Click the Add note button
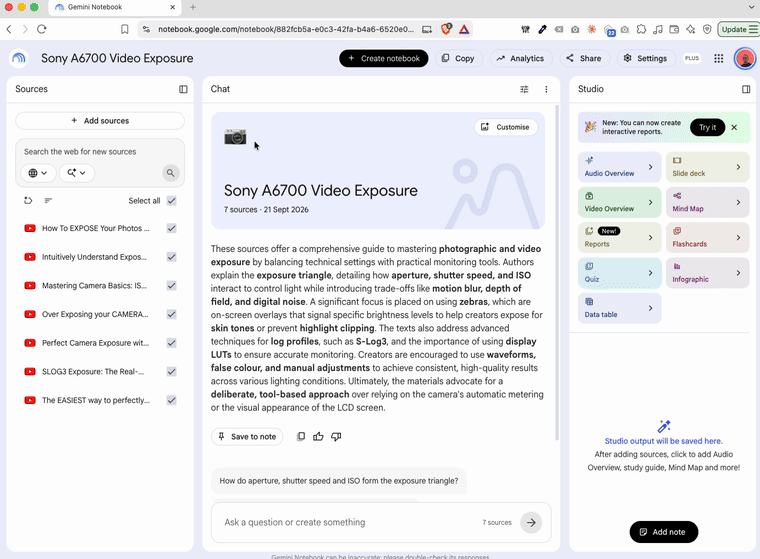The height and width of the screenshot is (559, 760). (x=664, y=532)
